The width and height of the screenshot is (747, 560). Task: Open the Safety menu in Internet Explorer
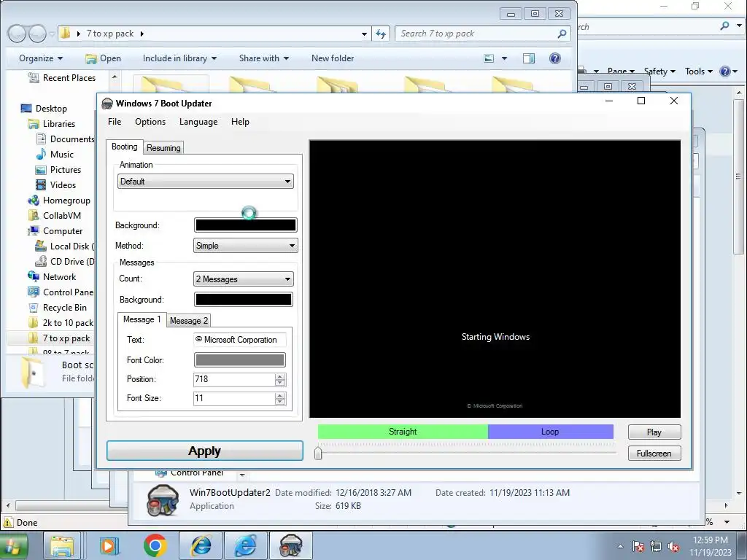point(659,71)
